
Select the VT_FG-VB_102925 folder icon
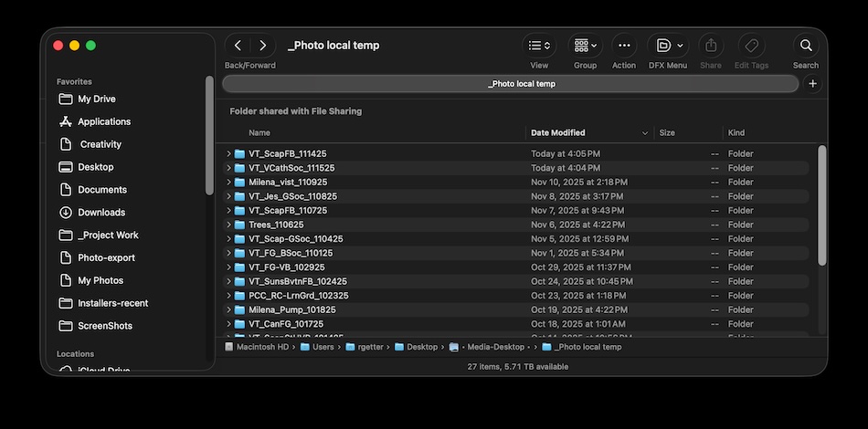point(239,267)
